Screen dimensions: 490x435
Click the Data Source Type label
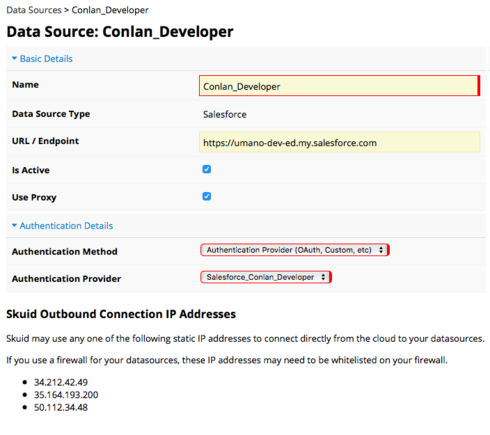[x=51, y=114]
